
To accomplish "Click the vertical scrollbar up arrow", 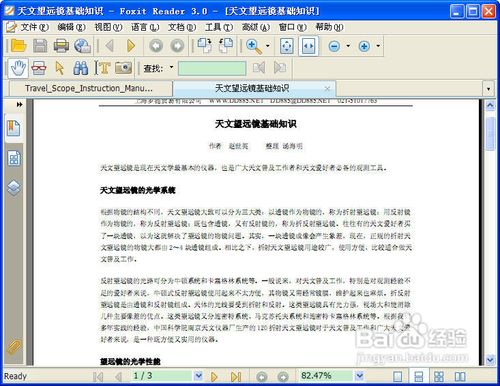I will (x=490, y=106).
